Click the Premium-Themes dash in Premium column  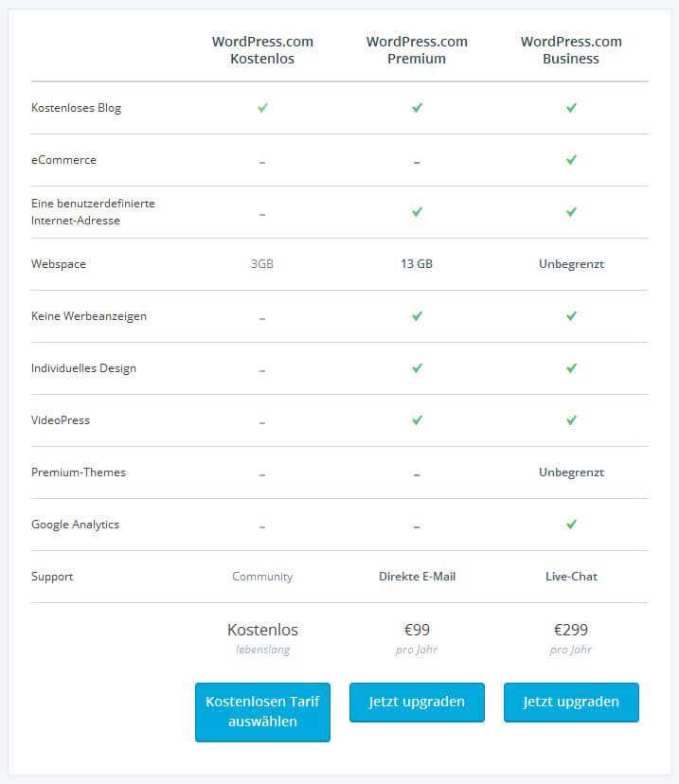(417, 474)
